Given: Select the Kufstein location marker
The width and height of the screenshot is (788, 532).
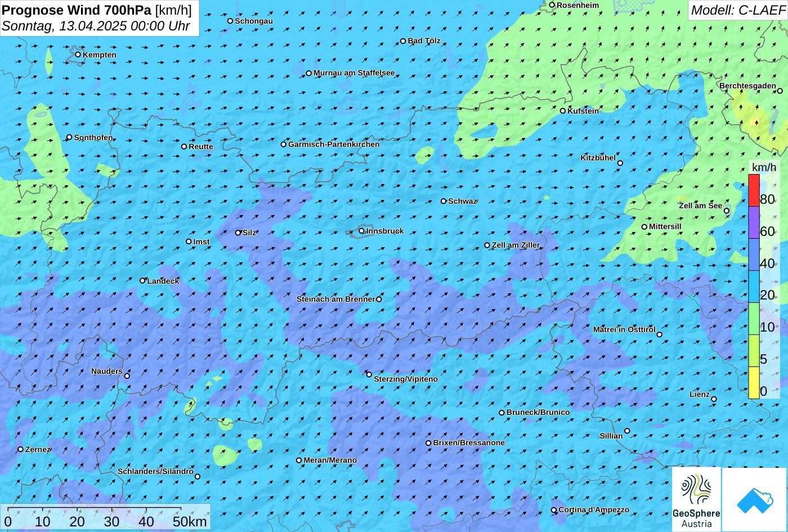Looking at the screenshot, I should (x=563, y=111).
